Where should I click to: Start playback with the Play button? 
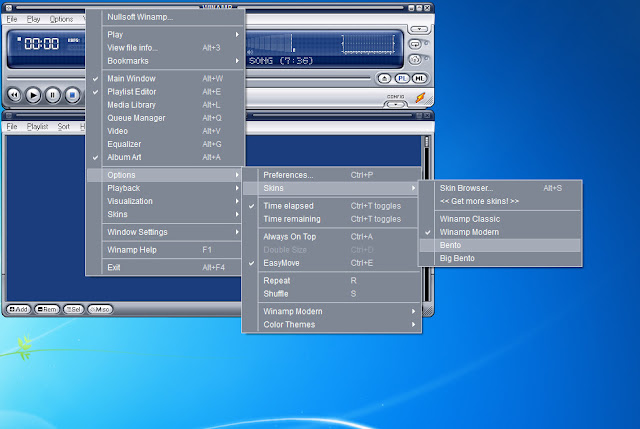point(33,95)
